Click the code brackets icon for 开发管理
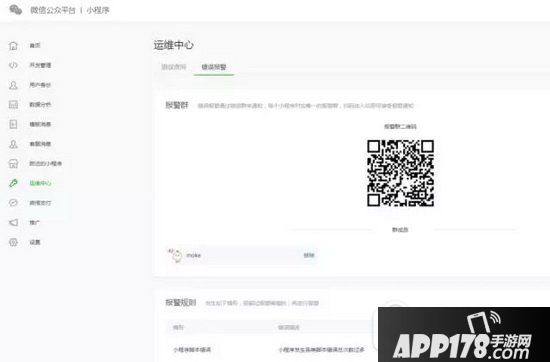Screen dimensions: 550x362 pyautogui.click(x=13, y=65)
